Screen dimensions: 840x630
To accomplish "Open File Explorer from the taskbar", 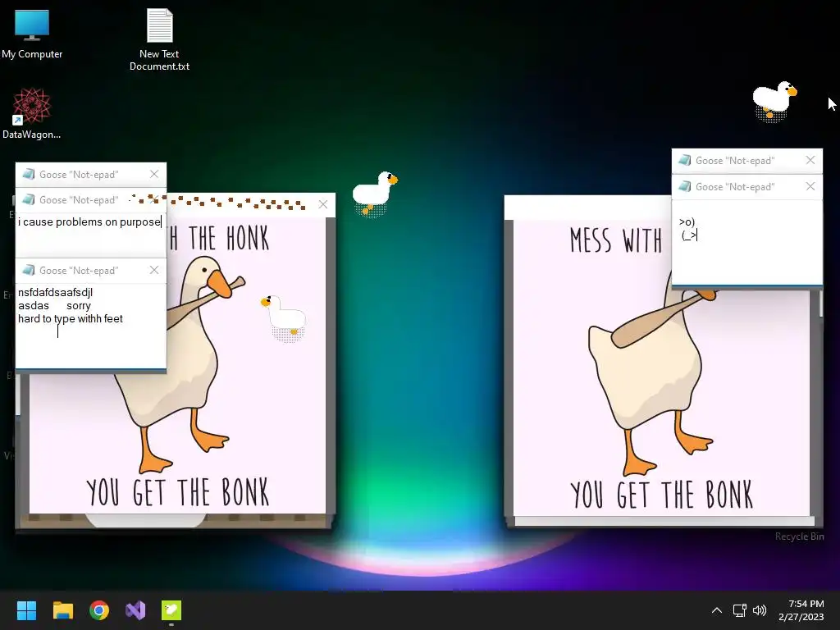I will (x=62, y=610).
